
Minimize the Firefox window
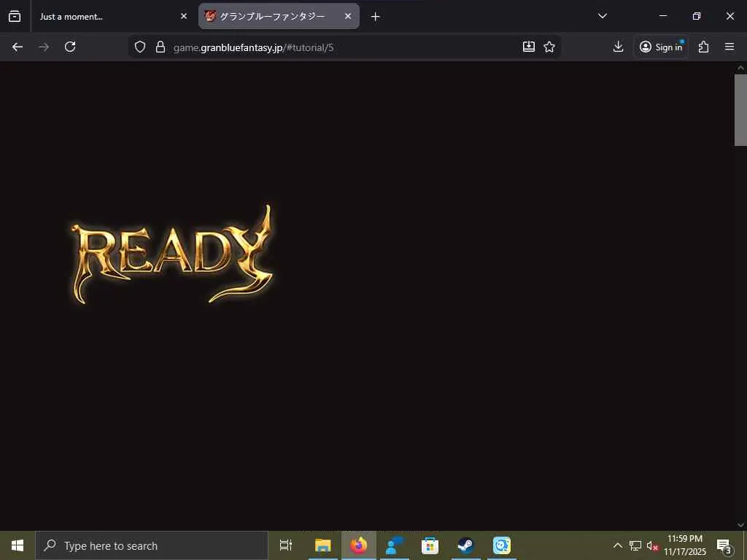click(x=663, y=16)
